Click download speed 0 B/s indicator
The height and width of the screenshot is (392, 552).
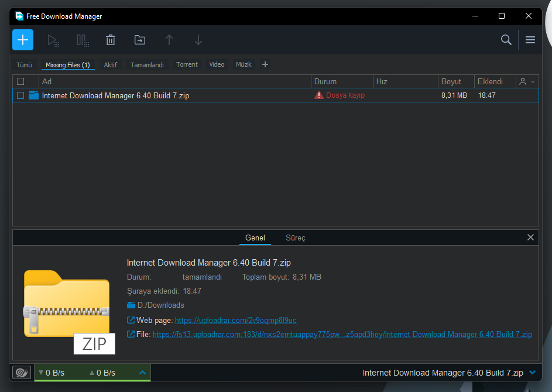(52, 373)
